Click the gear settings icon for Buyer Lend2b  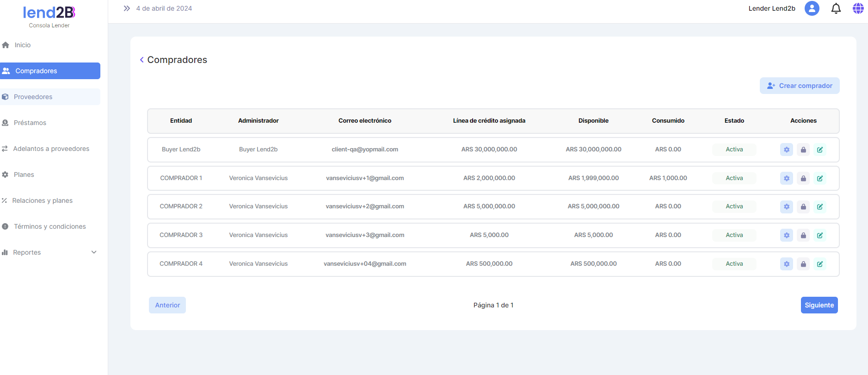coord(786,150)
